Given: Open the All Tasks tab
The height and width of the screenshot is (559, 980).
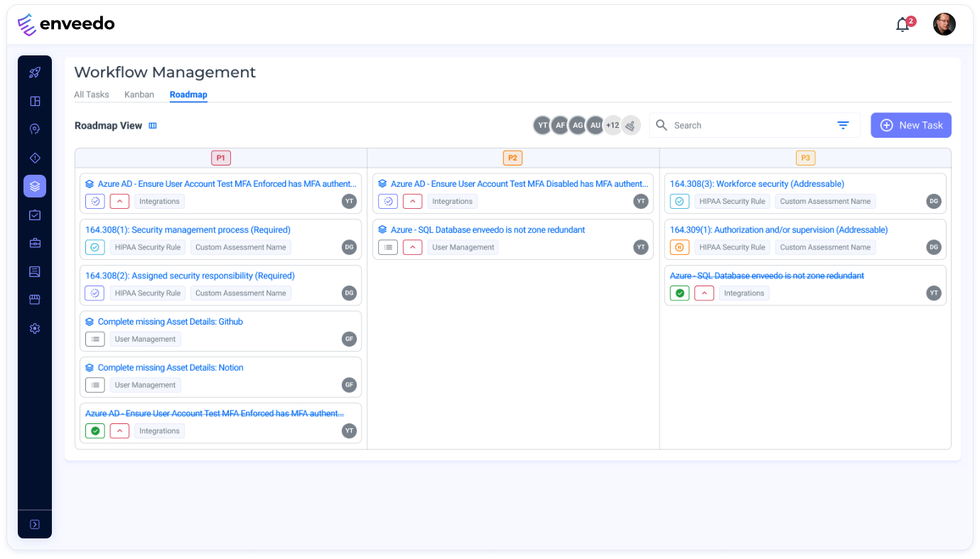Looking at the screenshot, I should click(92, 94).
